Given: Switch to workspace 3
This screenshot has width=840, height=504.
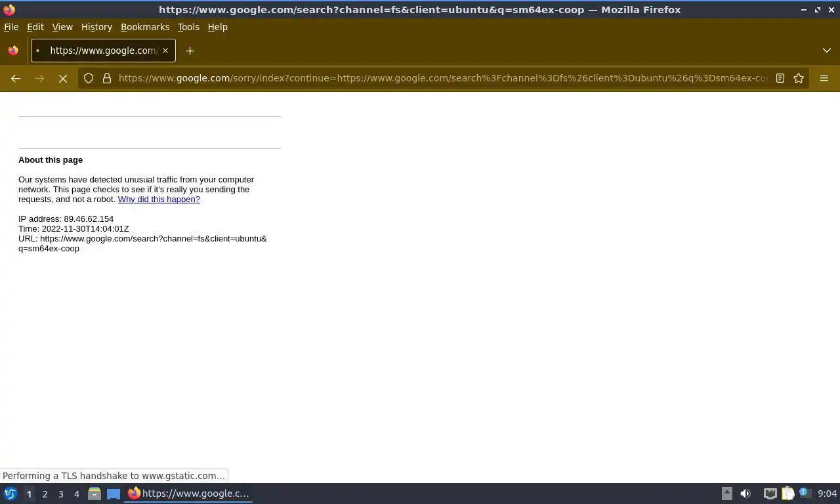Looking at the screenshot, I should click(60, 494).
